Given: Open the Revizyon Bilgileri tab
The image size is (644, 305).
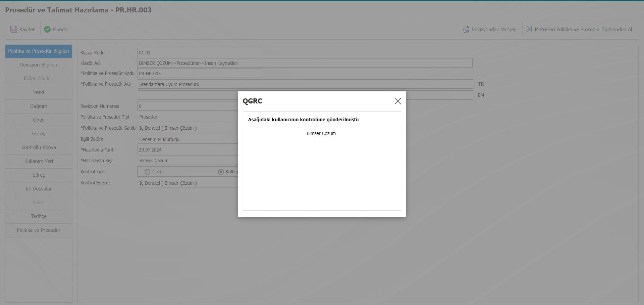Looking at the screenshot, I should pos(39,65).
